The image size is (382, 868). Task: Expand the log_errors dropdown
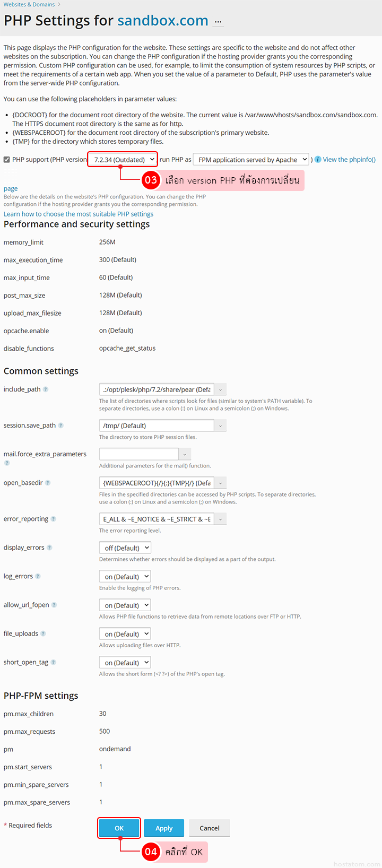point(125,577)
